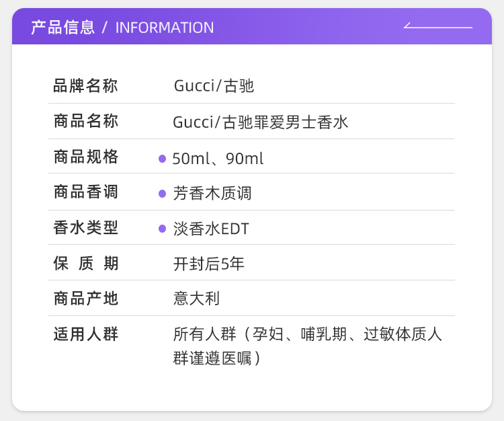Click the 商品名称 label
The height and width of the screenshot is (421, 504).
pos(85,122)
